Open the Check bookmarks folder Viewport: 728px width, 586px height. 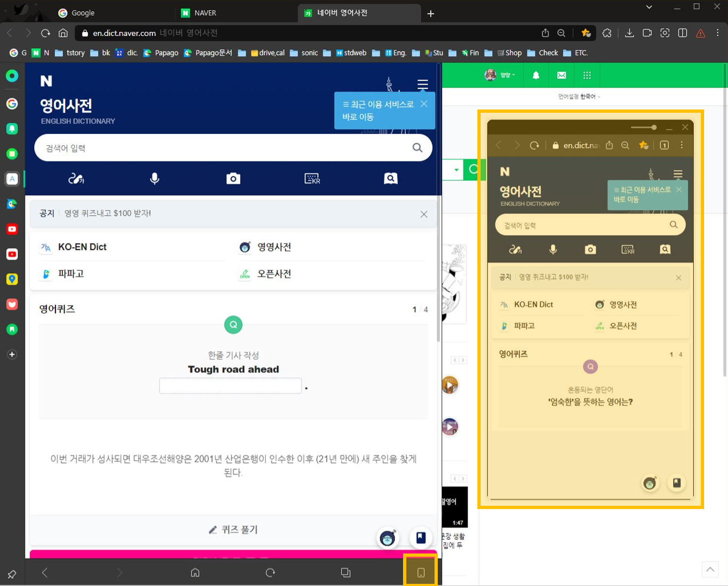(542, 53)
